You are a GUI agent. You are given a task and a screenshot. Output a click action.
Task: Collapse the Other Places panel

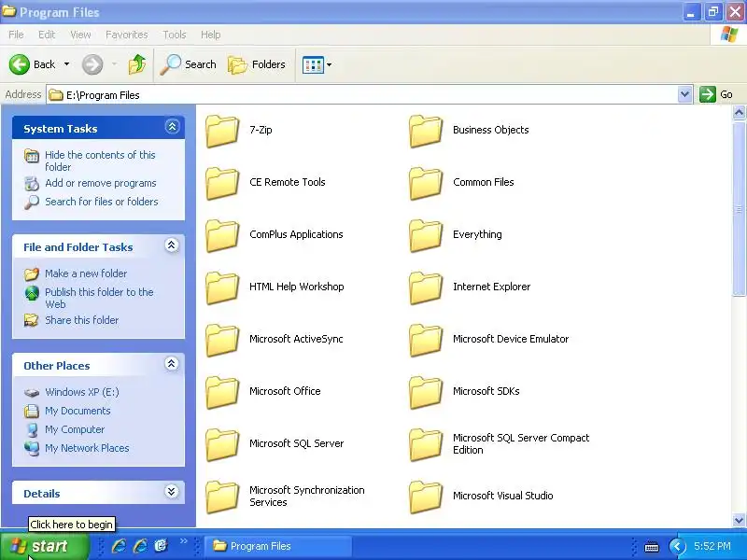pos(172,364)
